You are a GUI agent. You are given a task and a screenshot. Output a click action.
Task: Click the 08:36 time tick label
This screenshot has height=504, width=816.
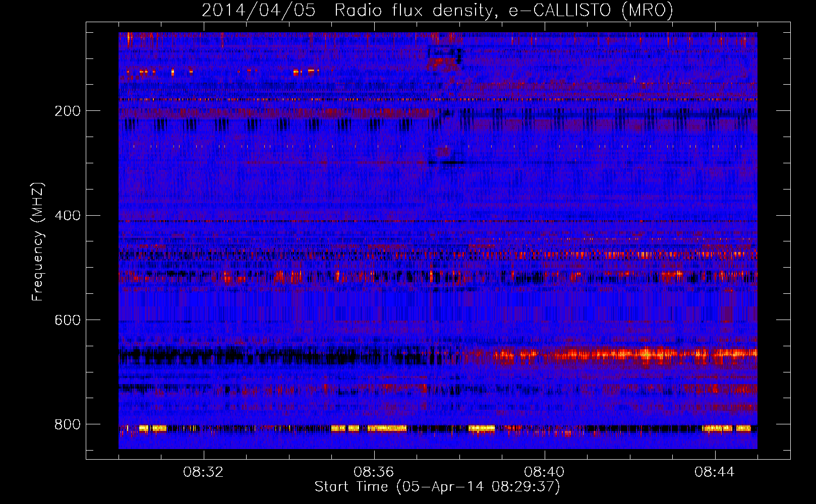point(374,472)
